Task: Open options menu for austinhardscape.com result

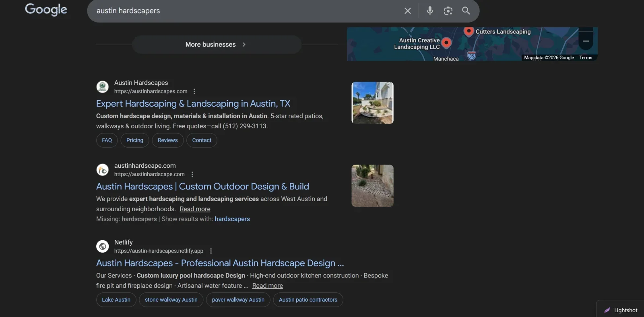Action: point(192,174)
